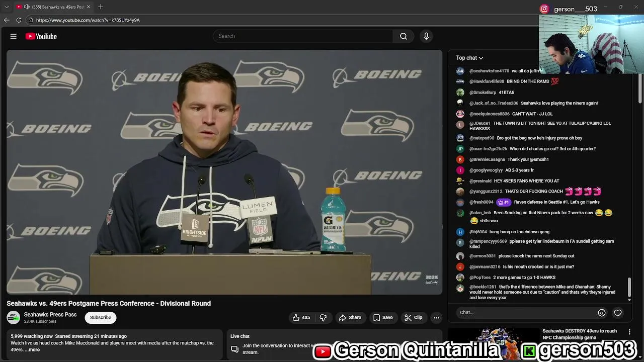Close the Seahawks vs 49ers tab
The width and height of the screenshot is (644, 362).
tap(89, 7)
